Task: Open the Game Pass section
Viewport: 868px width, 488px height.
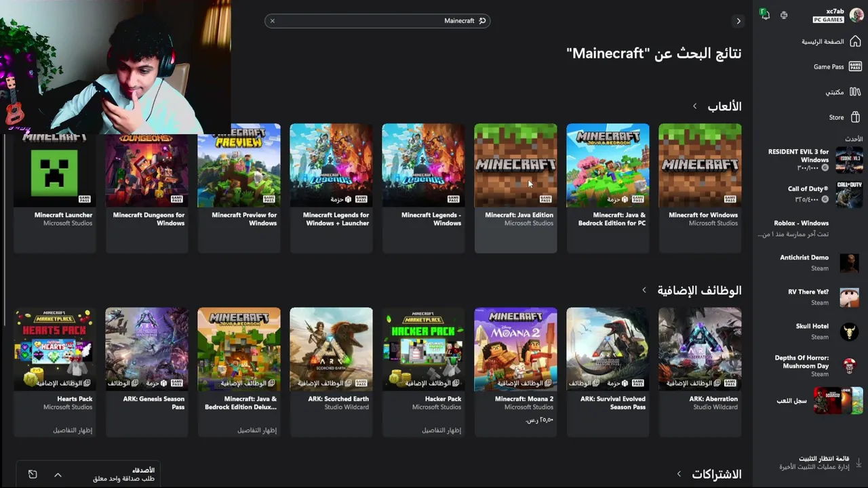Action: point(837,66)
